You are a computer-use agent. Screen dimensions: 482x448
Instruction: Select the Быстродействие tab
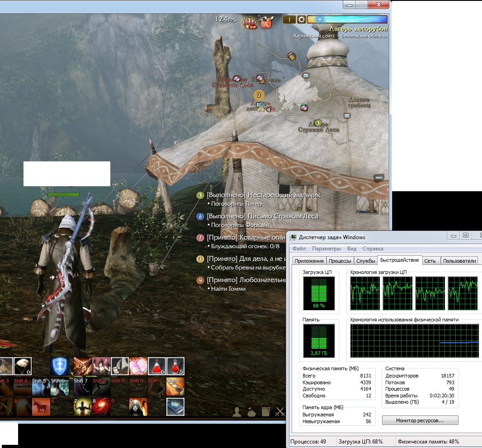[399, 260]
